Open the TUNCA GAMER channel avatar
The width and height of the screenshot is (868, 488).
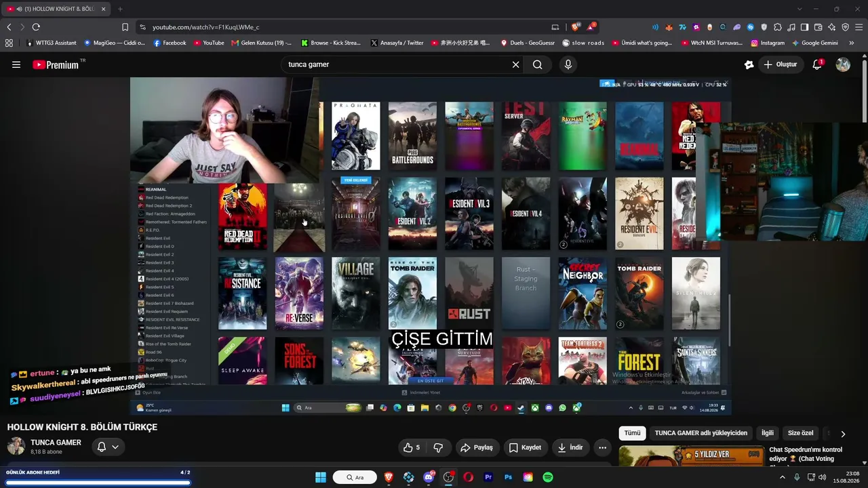(x=16, y=446)
